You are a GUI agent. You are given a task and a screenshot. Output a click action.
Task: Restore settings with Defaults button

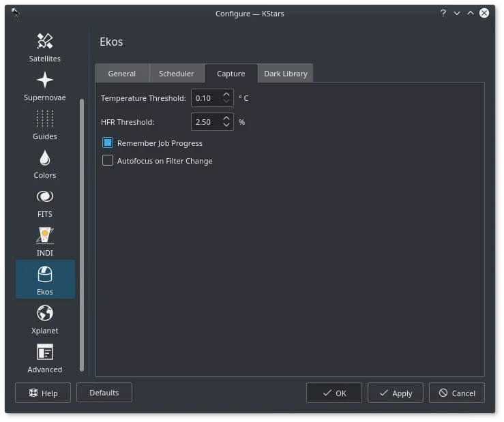(104, 393)
